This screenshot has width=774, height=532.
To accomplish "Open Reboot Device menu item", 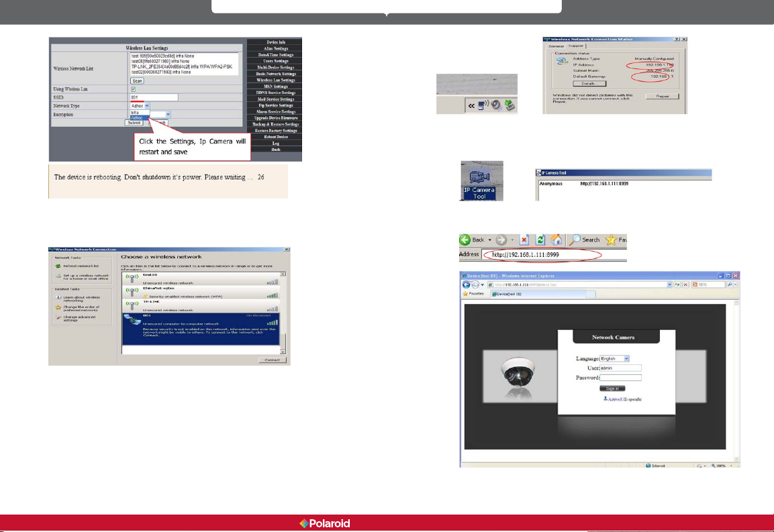I will pyautogui.click(x=275, y=137).
